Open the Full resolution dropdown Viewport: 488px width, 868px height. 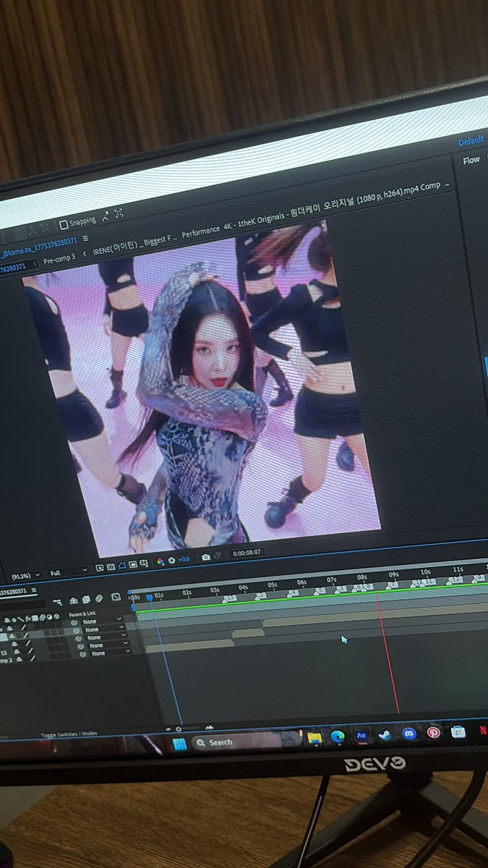pos(69,571)
